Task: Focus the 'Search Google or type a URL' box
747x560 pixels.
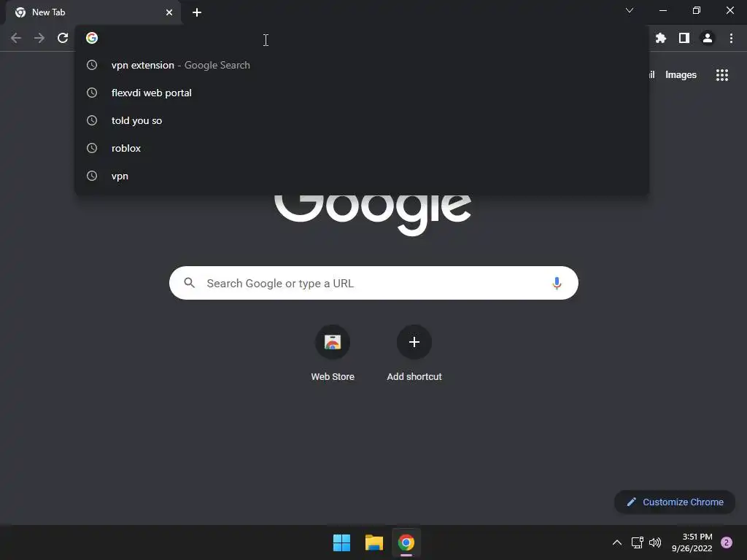Action: pyautogui.click(x=373, y=283)
